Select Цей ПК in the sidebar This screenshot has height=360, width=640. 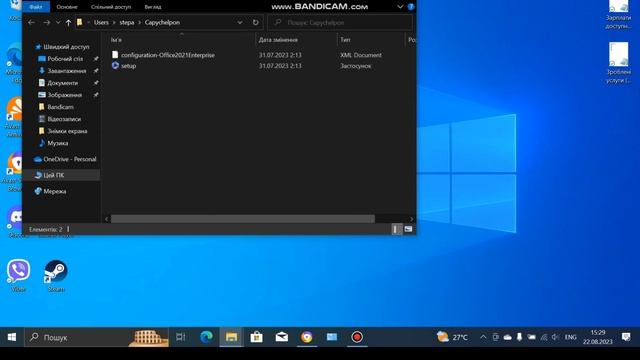click(53, 175)
